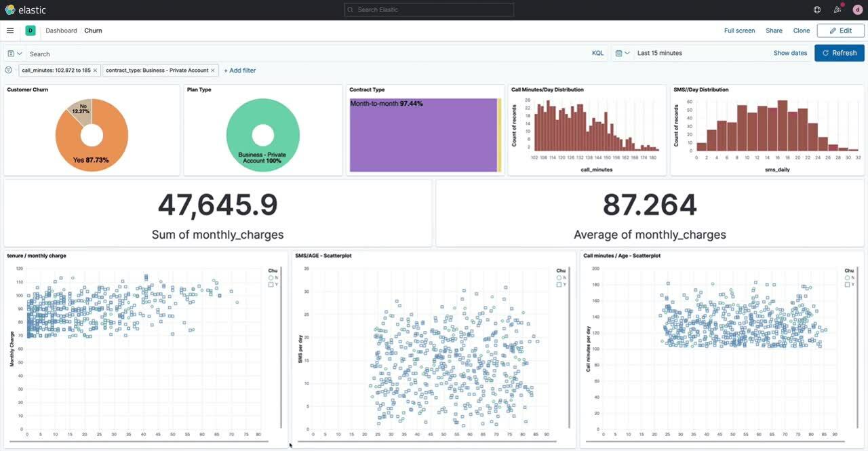Open the Elastic home logo
Viewport: 868px width, 451px height.
24,9
